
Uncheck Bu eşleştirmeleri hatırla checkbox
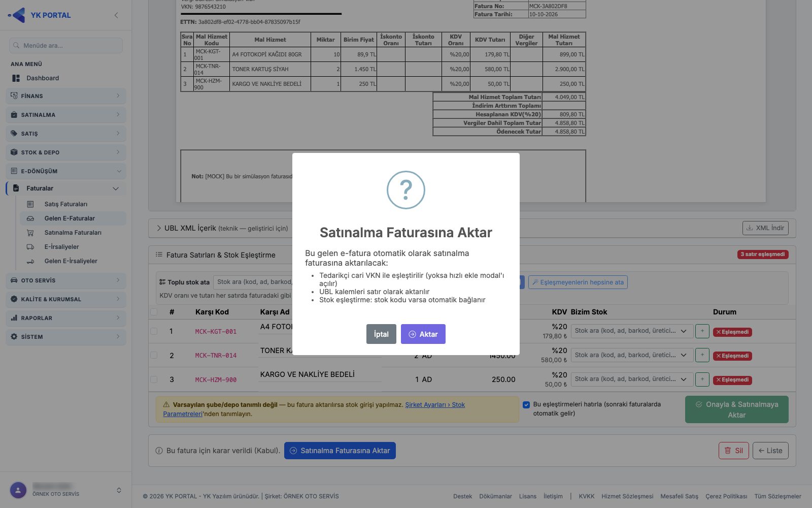(526, 405)
